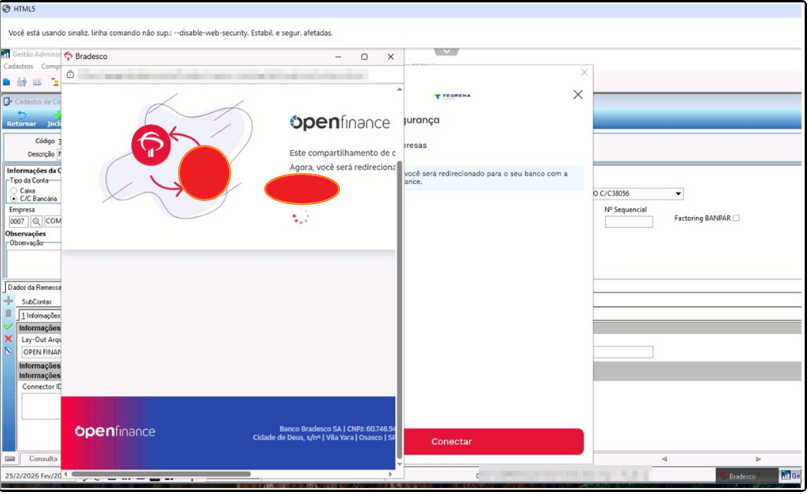Select the Caixa radio button
The height and width of the screenshot is (494, 809).
(13, 190)
